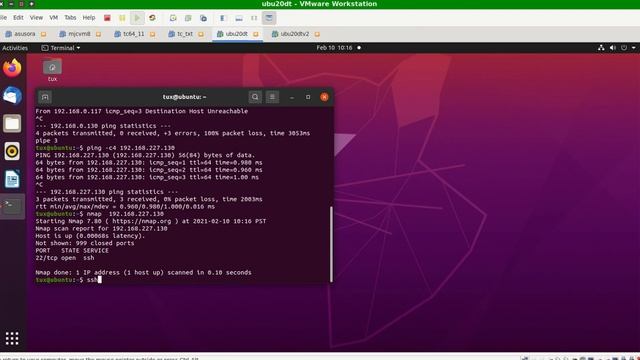
Task: Maximize the terminal window
Action: (x=308, y=97)
